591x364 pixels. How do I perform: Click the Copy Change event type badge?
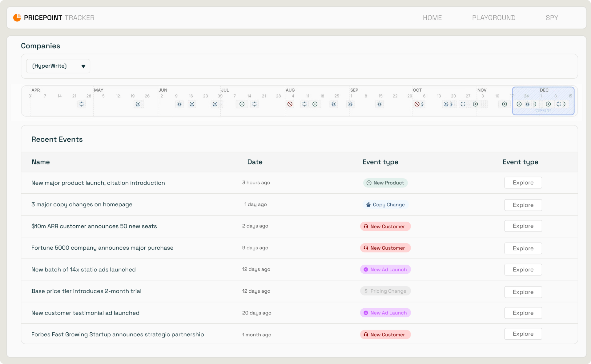385,205
